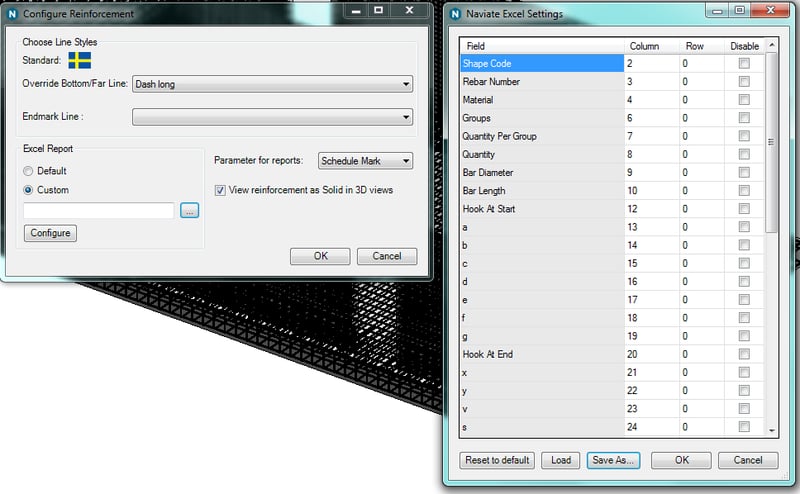Check Disable box for field x row
This screenshot has height=494, width=800.
(x=744, y=372)
